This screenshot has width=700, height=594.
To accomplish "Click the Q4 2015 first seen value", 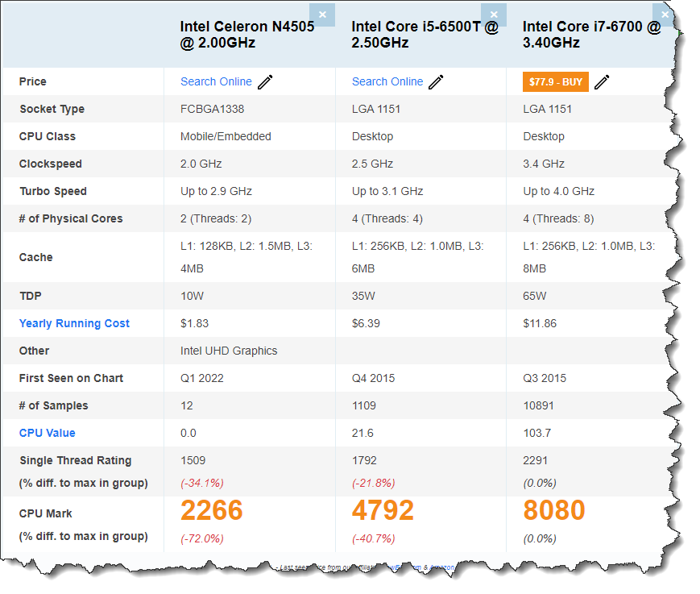I will [374, 378].
